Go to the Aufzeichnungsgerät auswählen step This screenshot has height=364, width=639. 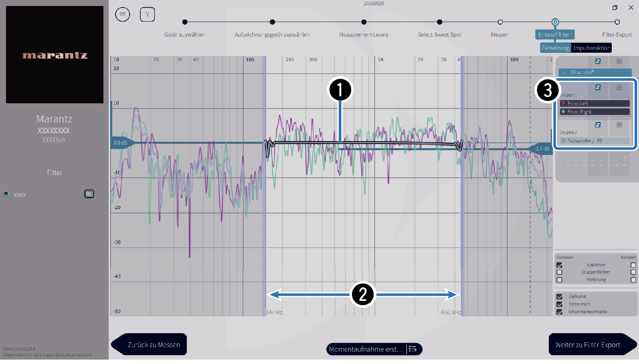[x=272, y=35]
